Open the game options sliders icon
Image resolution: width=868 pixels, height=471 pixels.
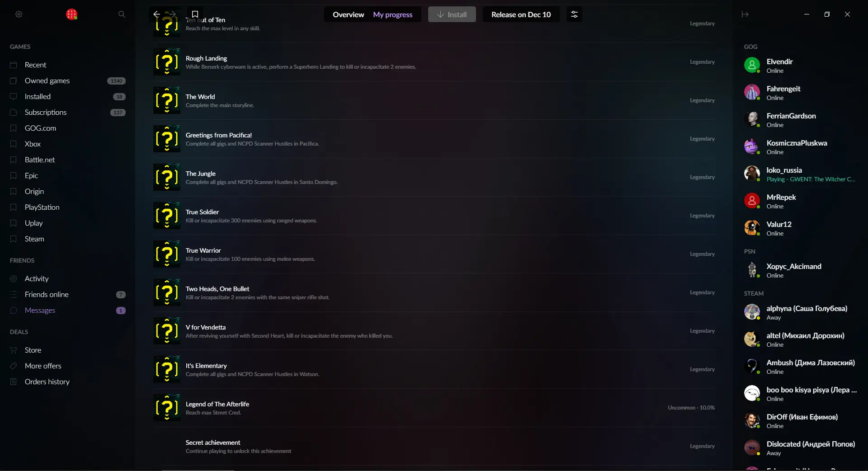[574, 14]
